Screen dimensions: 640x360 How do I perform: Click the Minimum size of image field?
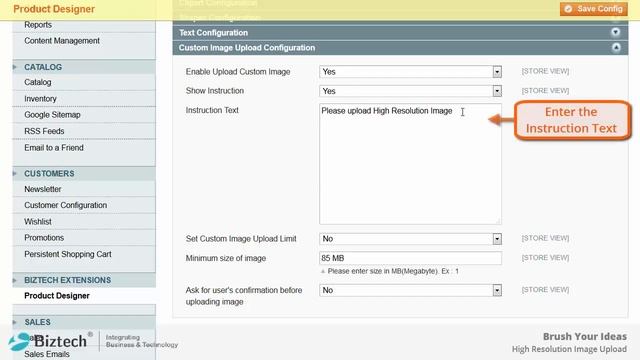pos(410,258)
